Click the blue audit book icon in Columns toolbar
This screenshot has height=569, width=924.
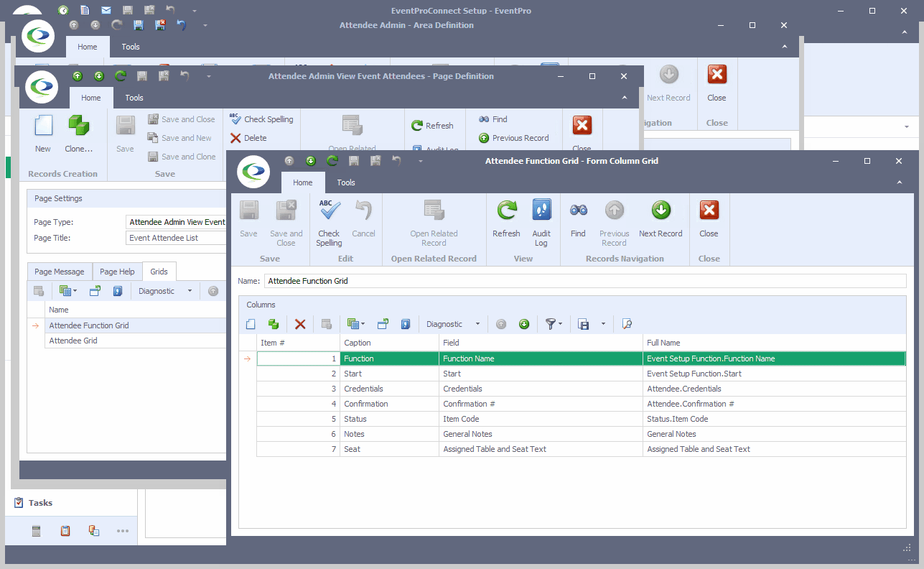[x=406, y=324]
